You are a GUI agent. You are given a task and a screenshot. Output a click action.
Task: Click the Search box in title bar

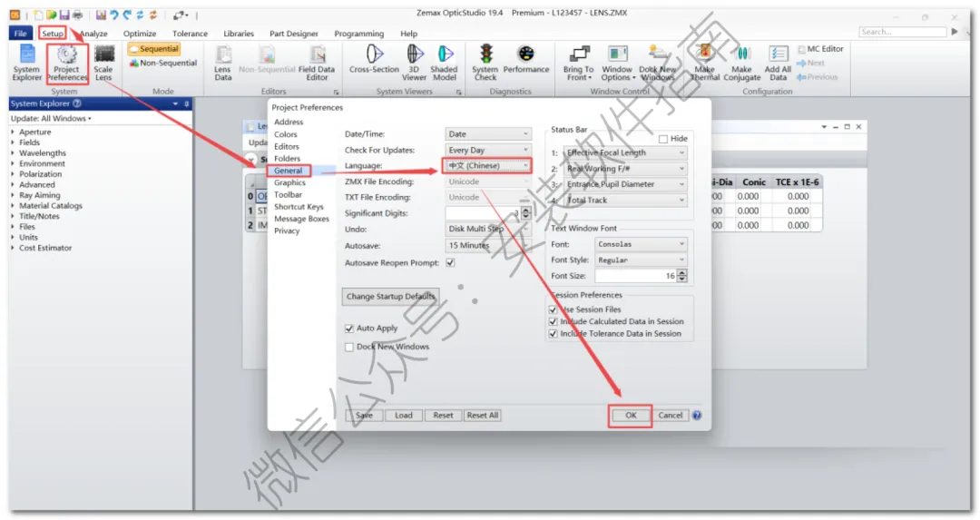tap(903, 32)
